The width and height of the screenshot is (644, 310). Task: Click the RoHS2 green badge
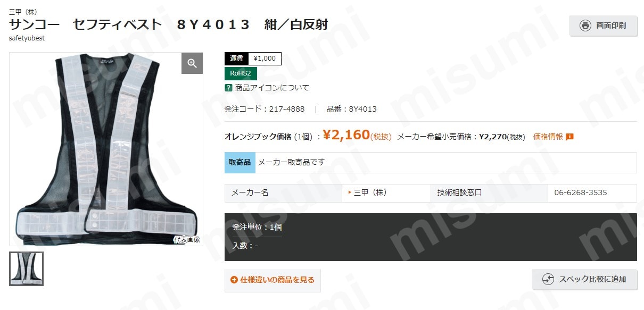coord(241,73)
